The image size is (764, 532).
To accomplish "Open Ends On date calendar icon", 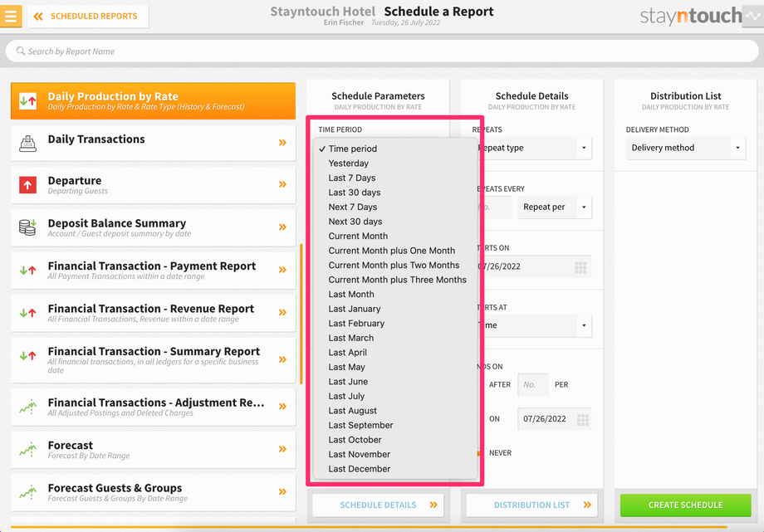I will click(583, 419).
